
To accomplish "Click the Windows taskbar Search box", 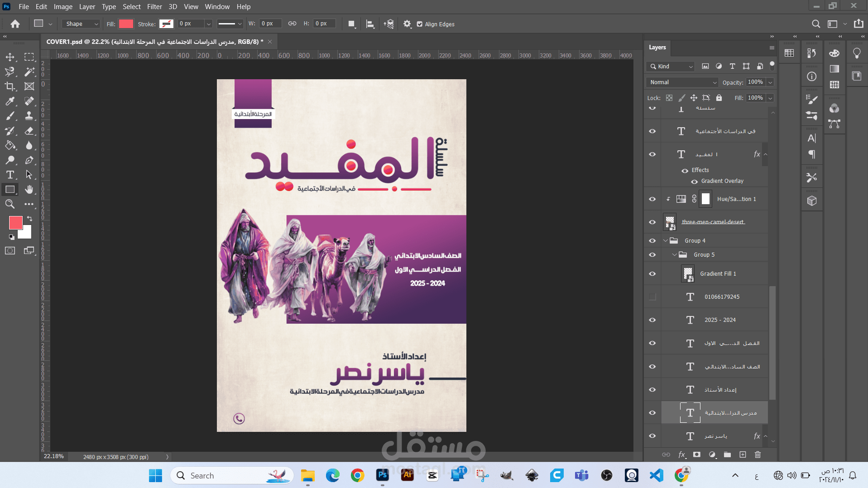I will pos(232,475).
